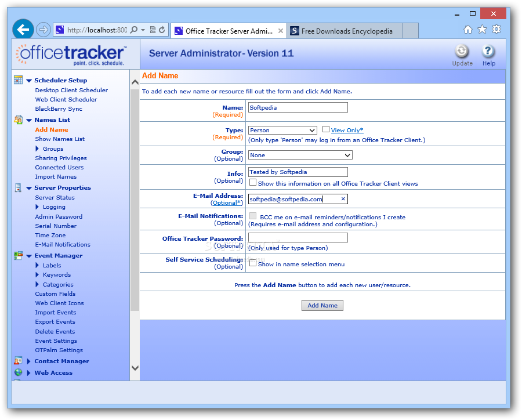The width and height of the screenshot is (522, 420).
Task: Open Server Status link
Action: point(55,197)
